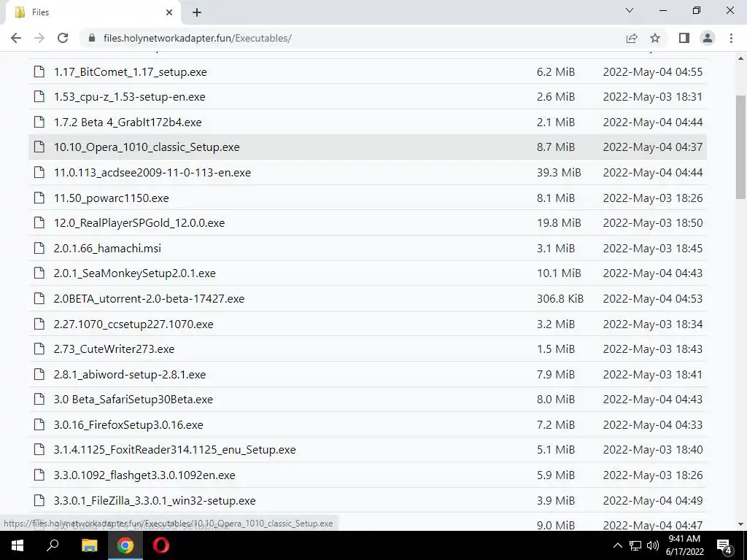This screenshot has height=560, width=747.
Task: Select the Files browser tab
Action: coord(93,12)
